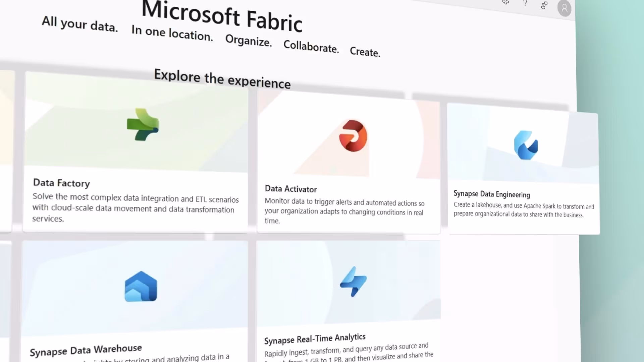The height and width of the screenshot is (362, 644).
Task: Click the Data Factory description text
Action: (136, 207)
